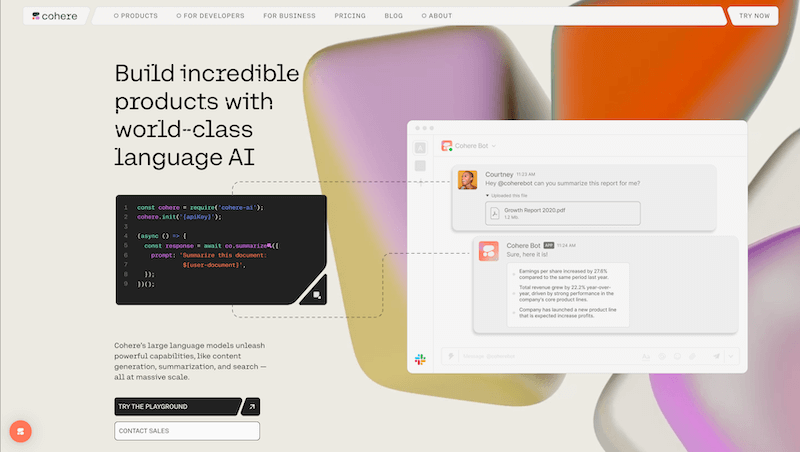Viewport: 800px width, 452px height.
Task: Open the Pricing page
Action: pos(350,16)
